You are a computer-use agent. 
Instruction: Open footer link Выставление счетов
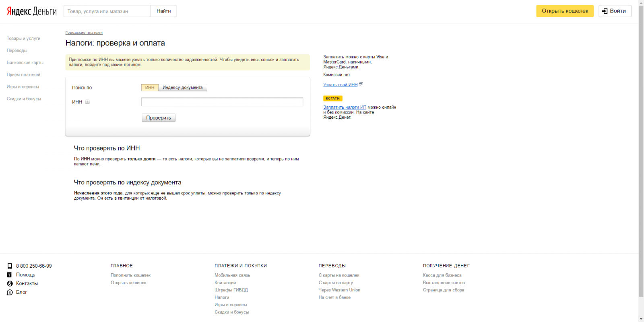[x=444, y=283]
